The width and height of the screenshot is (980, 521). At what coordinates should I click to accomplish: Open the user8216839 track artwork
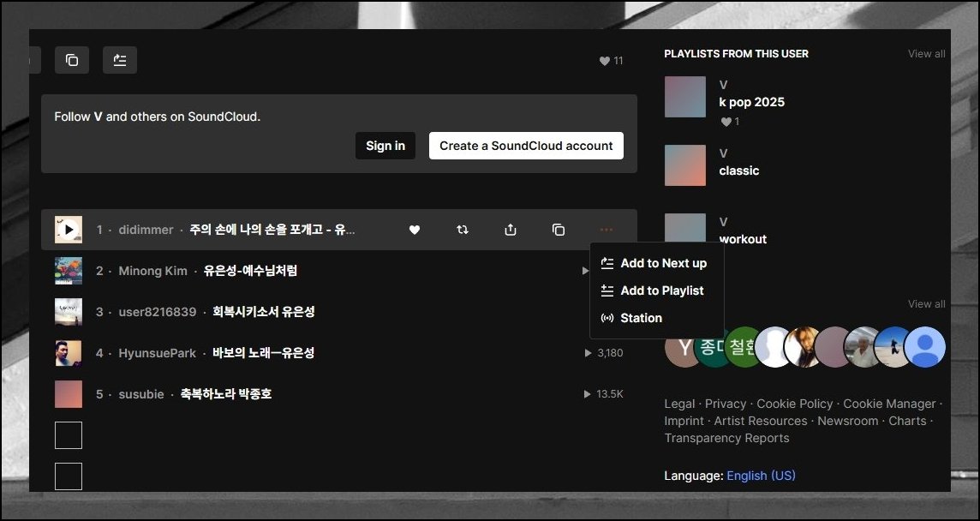69,312
